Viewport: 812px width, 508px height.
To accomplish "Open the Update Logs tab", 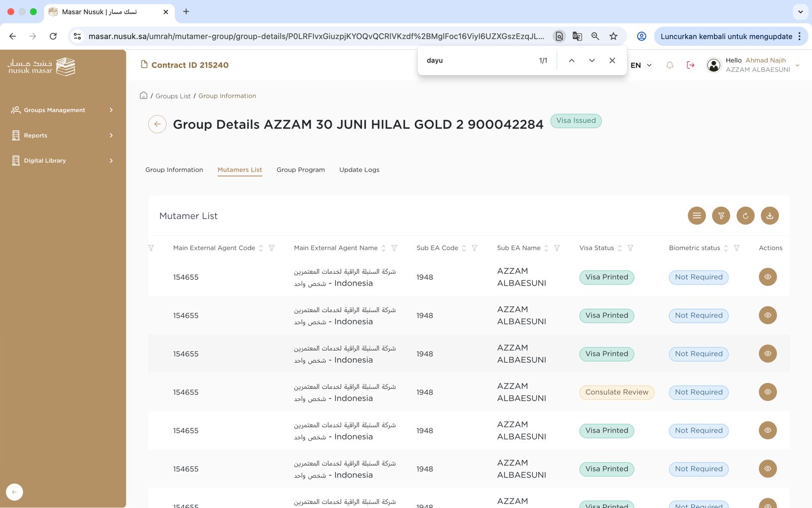I will [x=359, y=170].
